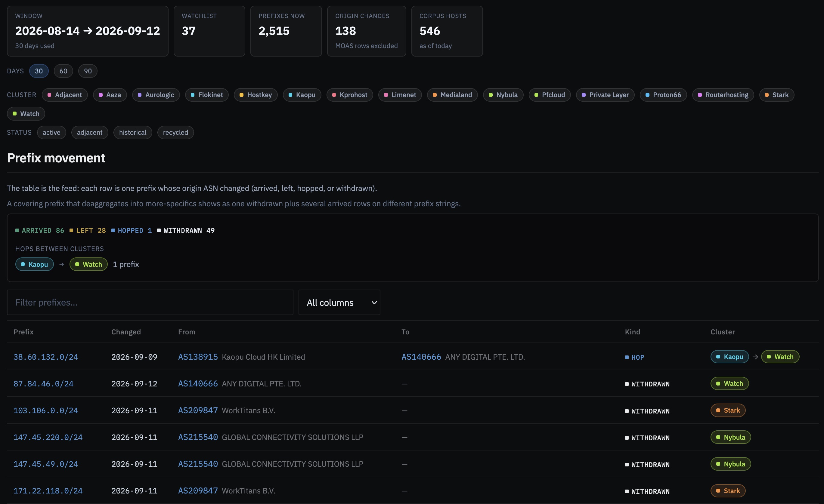
Task: Filter by the Stark chip in the cluster row
Action: [776, 95]
